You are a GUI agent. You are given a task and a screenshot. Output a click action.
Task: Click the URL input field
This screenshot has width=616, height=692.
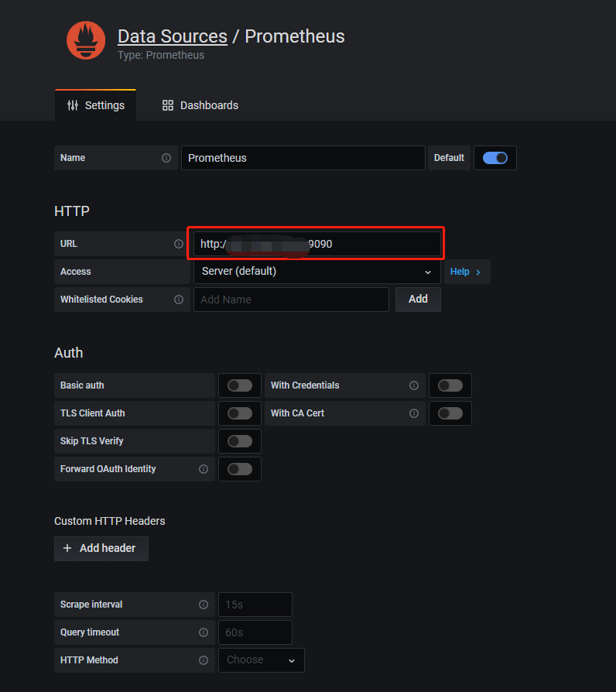pos(317,244)
